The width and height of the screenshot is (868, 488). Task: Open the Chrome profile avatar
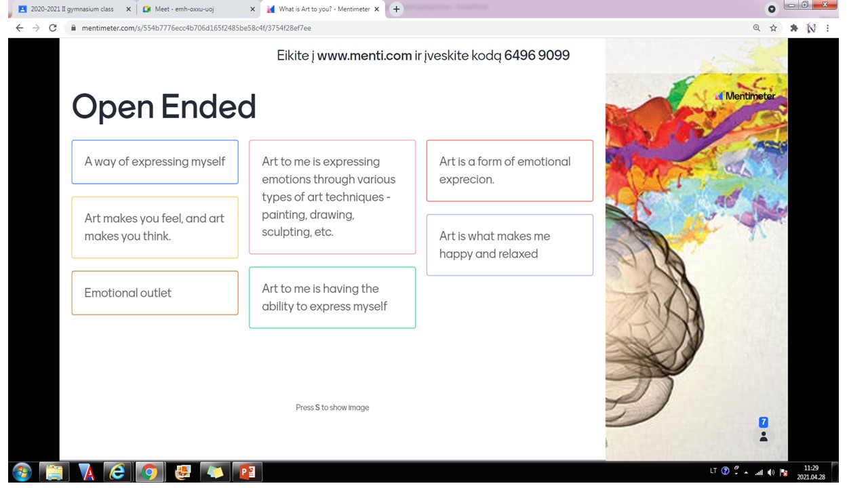tap(810, 28)
